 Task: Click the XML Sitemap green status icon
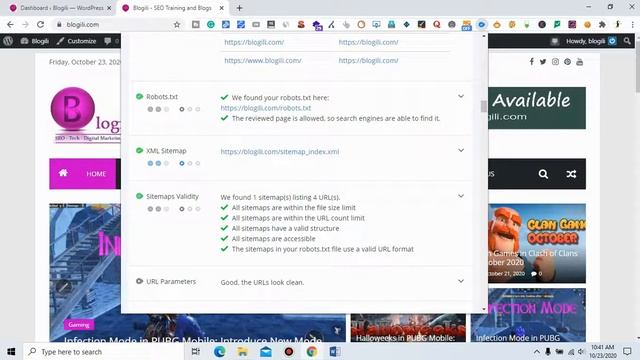(139, 151)
